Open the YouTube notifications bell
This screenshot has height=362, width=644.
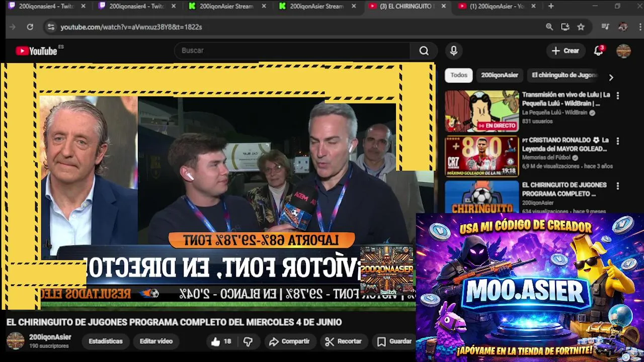pyautogui.click(x=598, y=51)
